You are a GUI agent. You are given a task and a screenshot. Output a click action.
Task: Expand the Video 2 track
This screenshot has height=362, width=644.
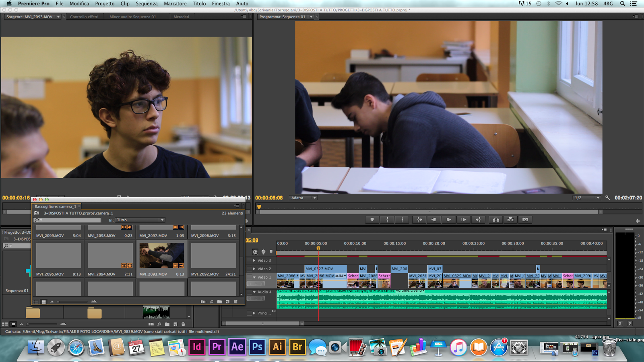(254, 269)
